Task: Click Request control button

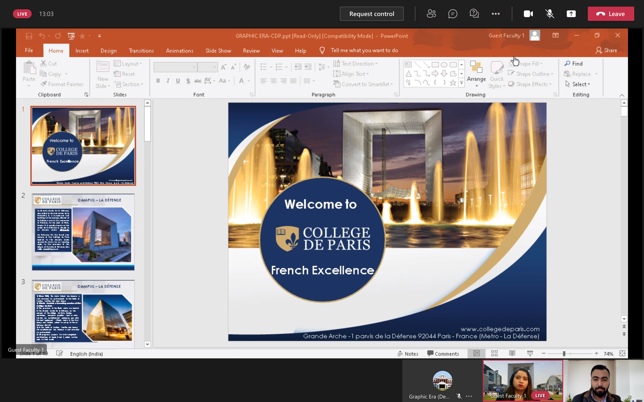Action: [371, 14]
